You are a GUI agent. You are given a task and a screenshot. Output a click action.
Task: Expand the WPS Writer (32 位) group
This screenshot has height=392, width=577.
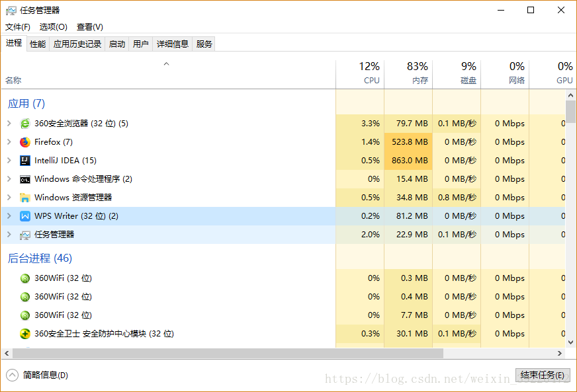pos(9,216)
